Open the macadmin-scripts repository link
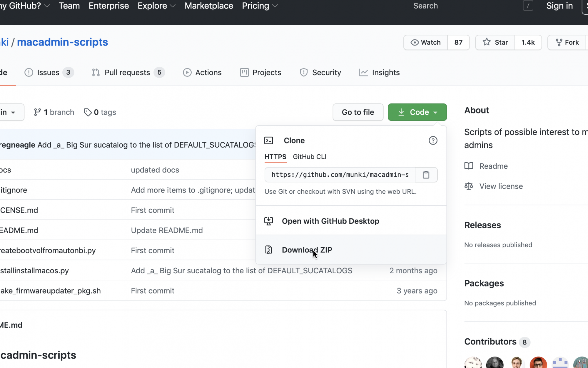 (x=62, y=42)
